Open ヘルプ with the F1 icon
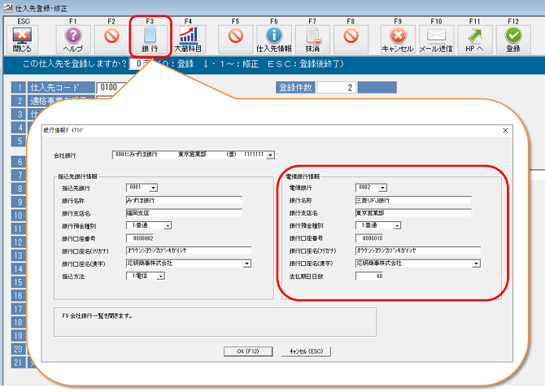 (x=72, y=36)
